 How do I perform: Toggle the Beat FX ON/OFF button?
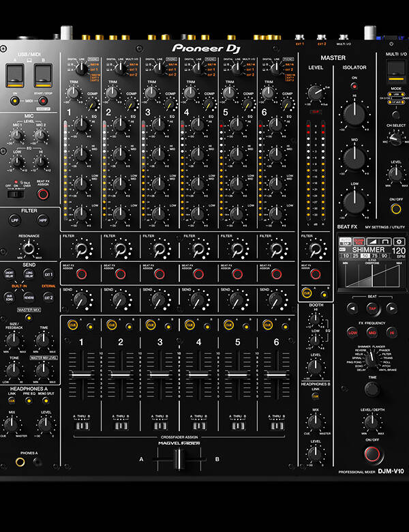[372, 454]
